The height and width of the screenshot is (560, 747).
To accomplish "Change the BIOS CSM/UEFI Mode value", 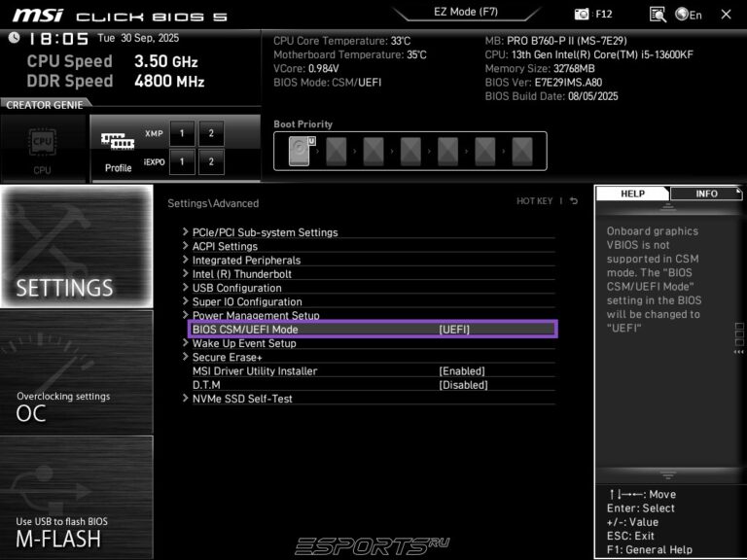I will 453,330.
